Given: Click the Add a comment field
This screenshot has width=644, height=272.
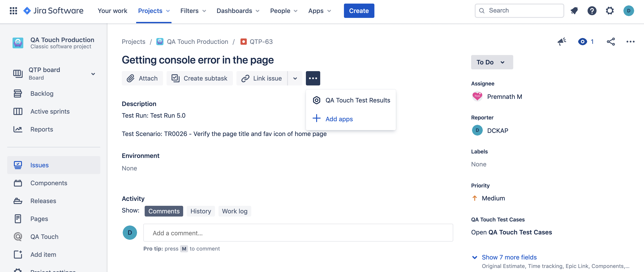Looking at the screenshot, I should point(298,233).
